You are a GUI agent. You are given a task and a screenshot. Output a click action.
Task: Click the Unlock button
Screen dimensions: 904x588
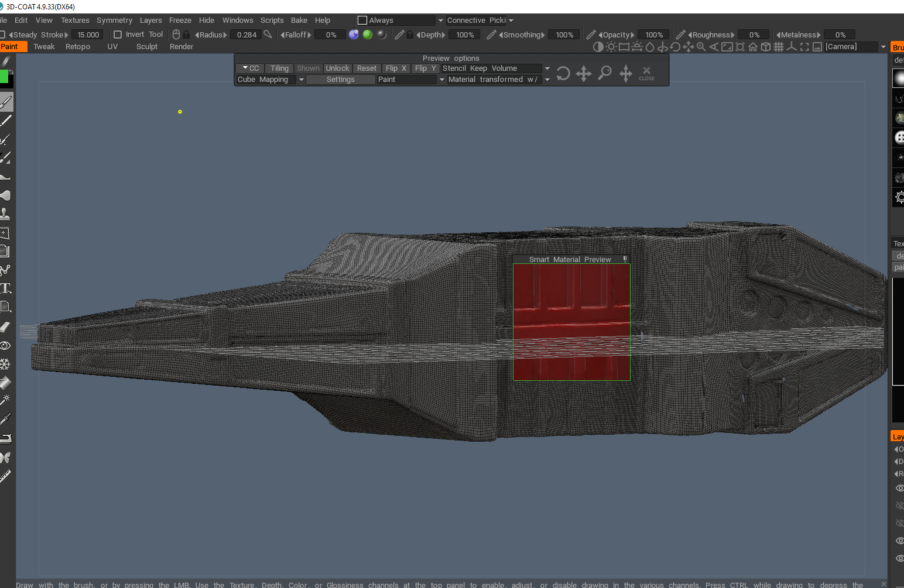tap(337, 68)
